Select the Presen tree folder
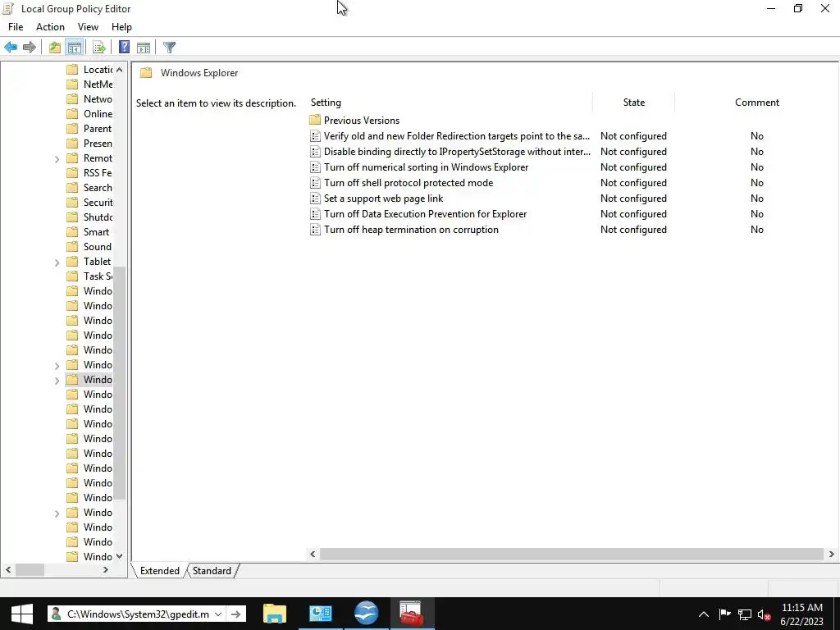 (x=89, y=143)
